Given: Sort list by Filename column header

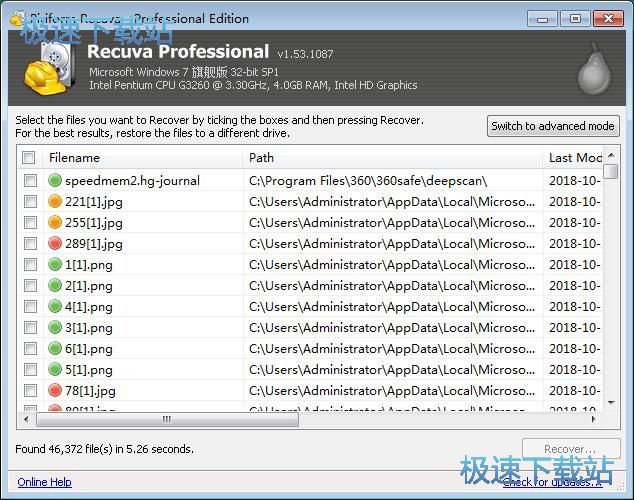Looking at the screenshot, I should coord(142,157).
